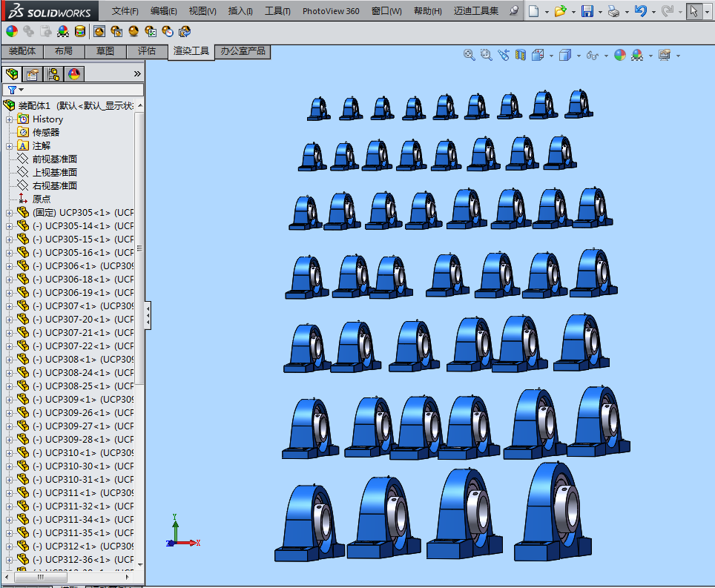Switch to the DisplayManager tab icon

[74, 74]
